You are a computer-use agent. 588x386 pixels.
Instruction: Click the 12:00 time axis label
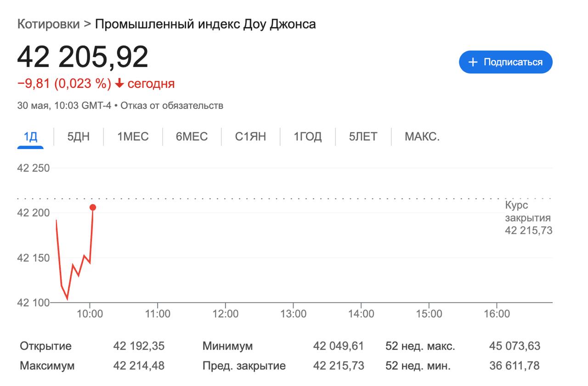(x=226, y=314)
